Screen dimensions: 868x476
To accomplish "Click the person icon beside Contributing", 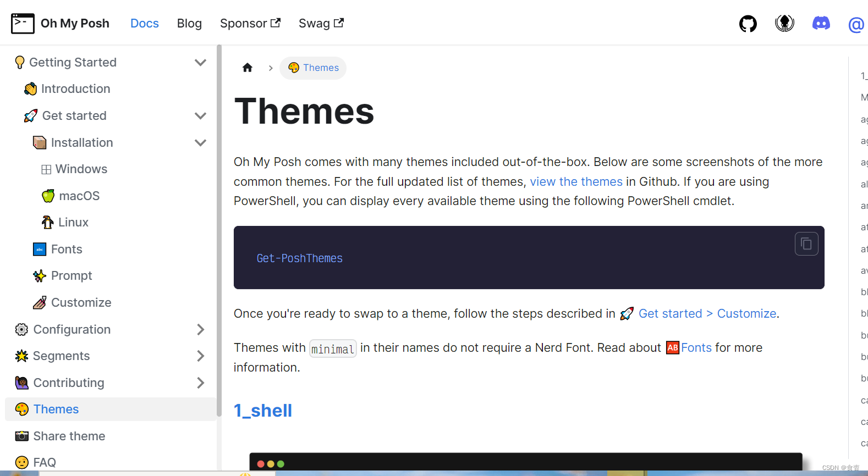I will [x=21, y=383].
